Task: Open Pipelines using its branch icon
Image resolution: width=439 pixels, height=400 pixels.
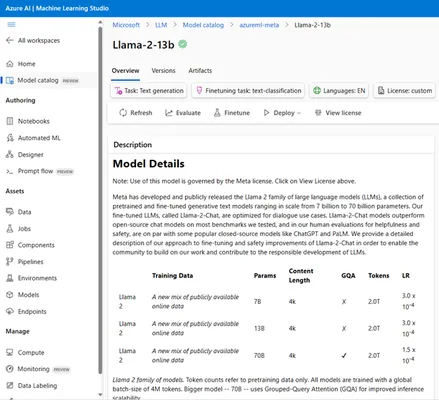Action: pos(10,262)
